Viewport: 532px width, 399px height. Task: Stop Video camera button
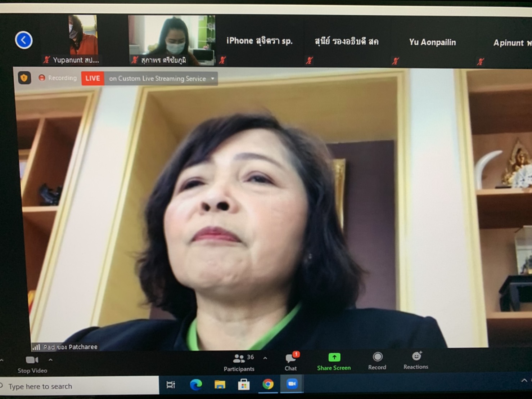[x=32, y=364]
